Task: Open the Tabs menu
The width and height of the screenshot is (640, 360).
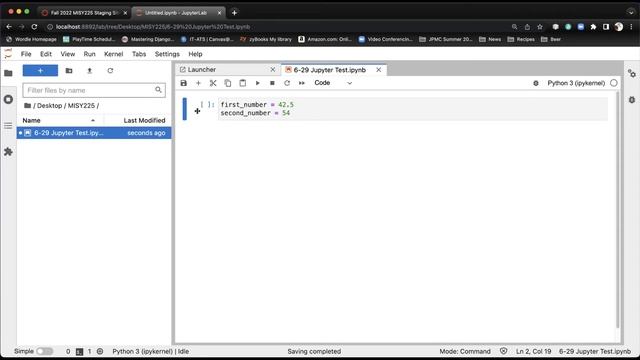Action: (x=139, y=54)
